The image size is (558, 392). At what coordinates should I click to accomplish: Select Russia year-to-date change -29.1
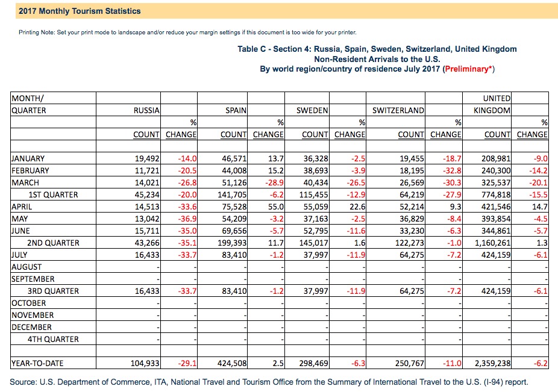(187, 364)
